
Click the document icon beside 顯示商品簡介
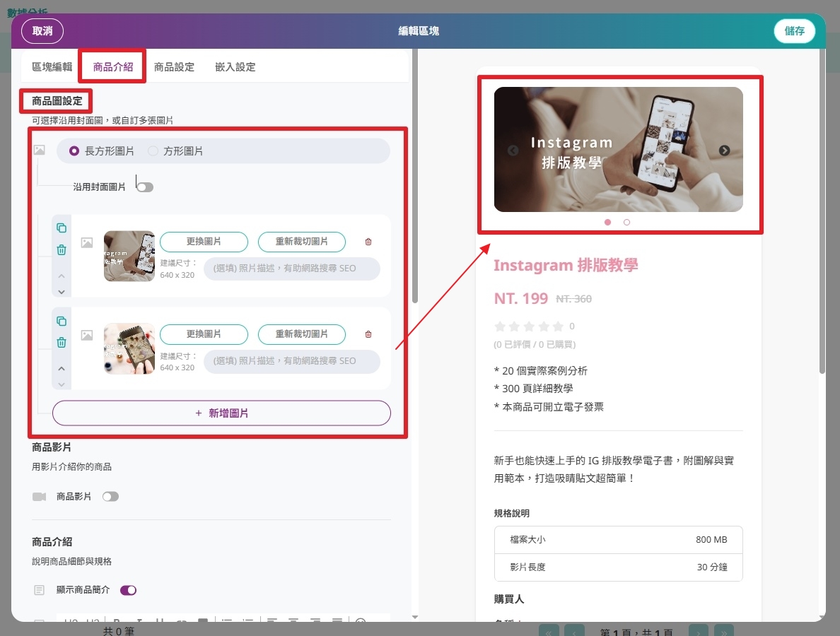[x=39, y=590]
